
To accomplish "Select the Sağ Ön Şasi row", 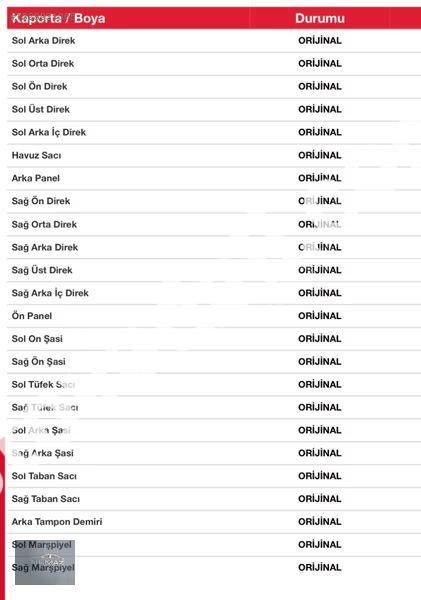I will click(x=214, y=362).
